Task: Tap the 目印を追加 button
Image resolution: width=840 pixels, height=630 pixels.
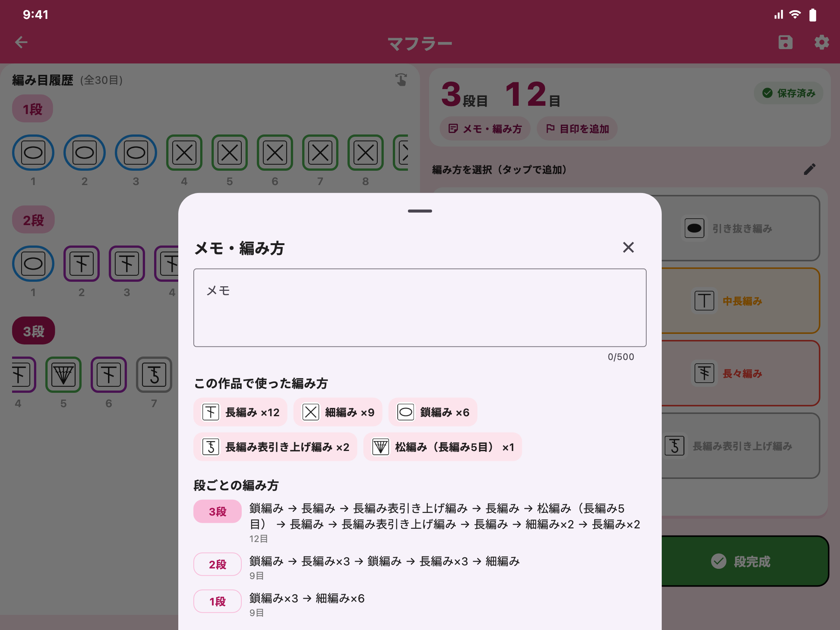Action: click(577, 129)
